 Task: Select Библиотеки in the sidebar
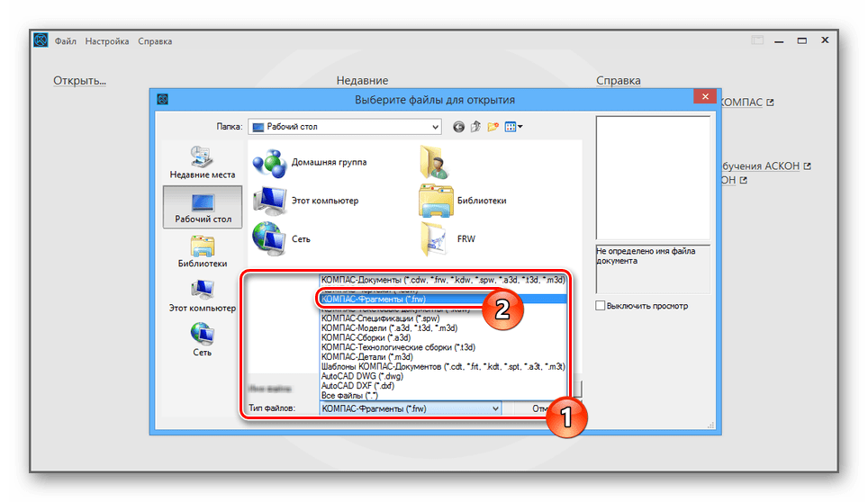(x=202, y=252)
